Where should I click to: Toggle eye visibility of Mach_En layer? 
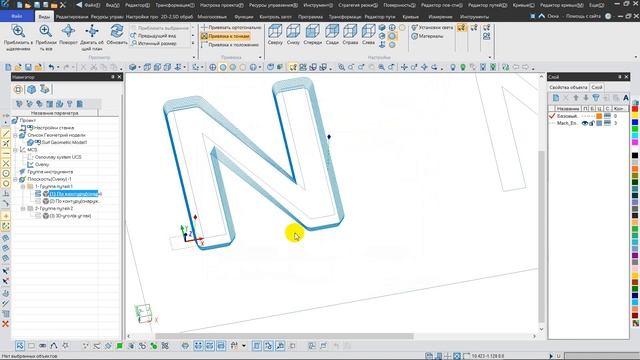[x=584, y=123]
